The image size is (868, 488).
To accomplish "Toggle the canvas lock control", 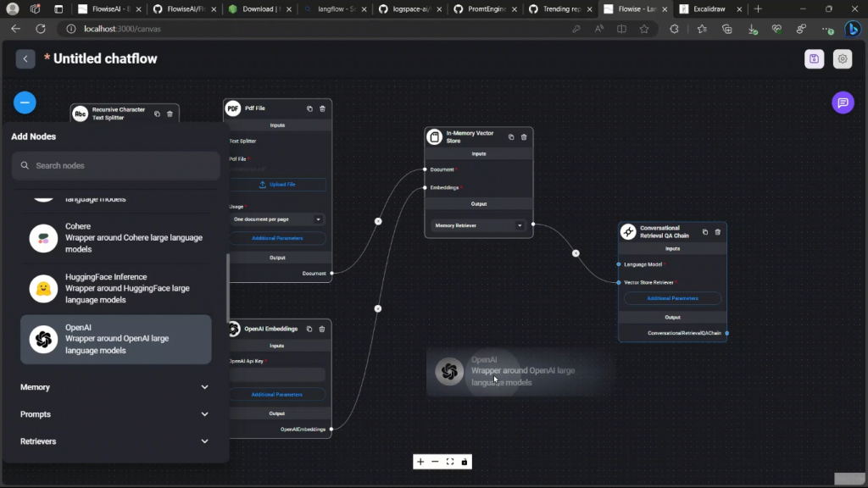I will [465, 462].
